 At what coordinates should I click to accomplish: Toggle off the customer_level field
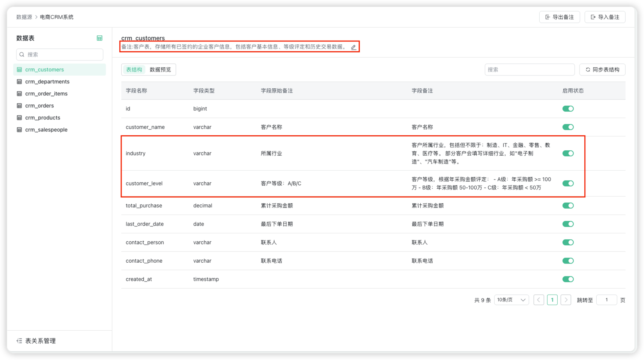pos(568,183)
